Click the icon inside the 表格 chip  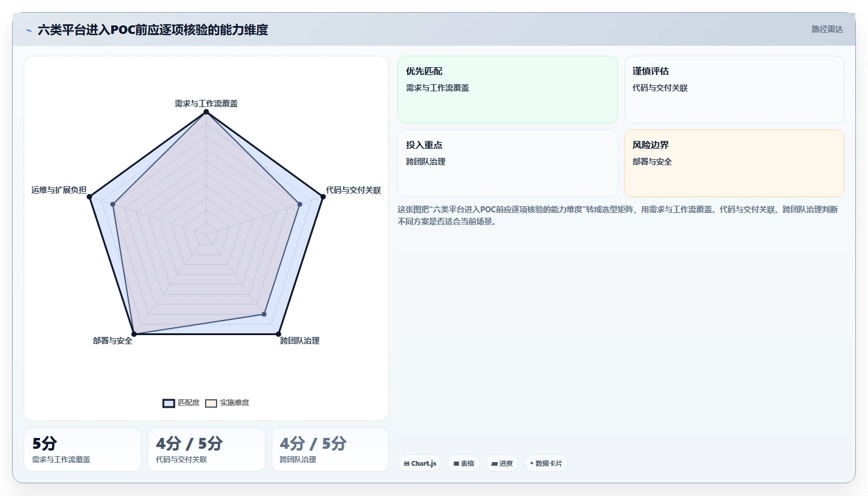click(456, 463)
